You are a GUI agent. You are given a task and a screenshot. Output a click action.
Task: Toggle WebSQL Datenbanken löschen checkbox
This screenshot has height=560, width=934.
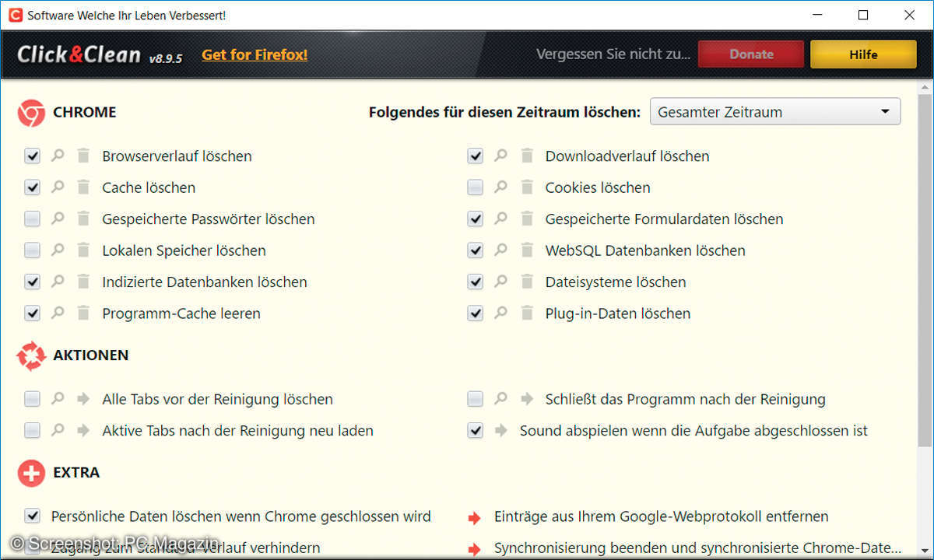coord(476,250)
